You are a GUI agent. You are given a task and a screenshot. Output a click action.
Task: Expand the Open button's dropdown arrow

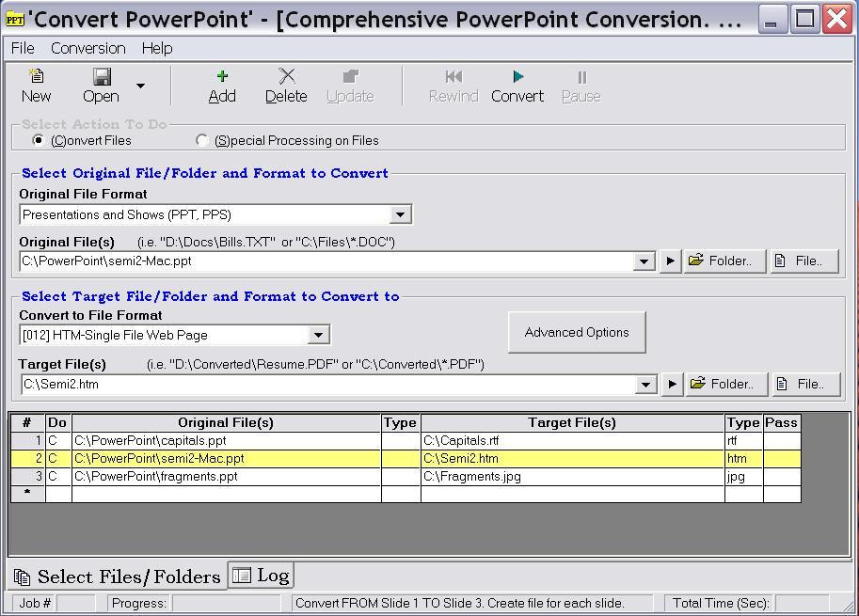[140, 86]
